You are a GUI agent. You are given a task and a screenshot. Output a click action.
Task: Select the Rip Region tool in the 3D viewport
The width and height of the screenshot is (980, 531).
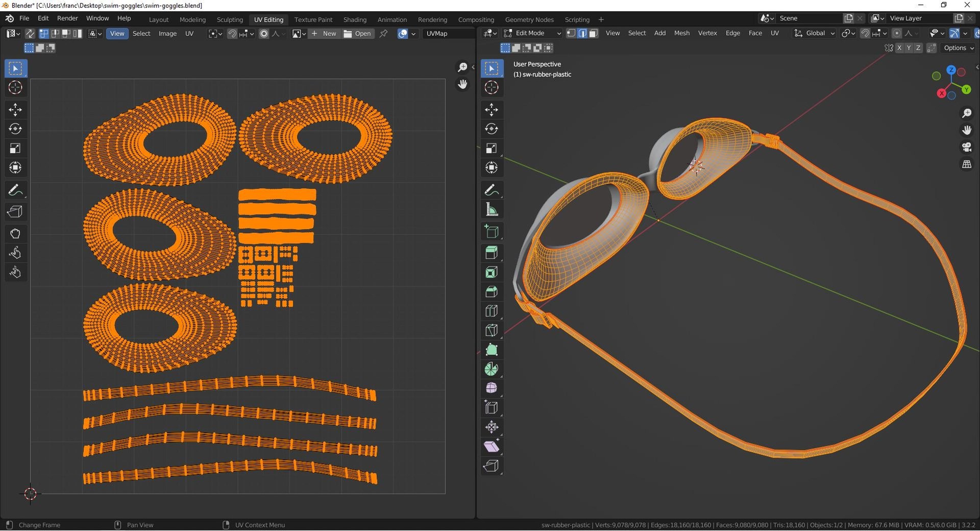(492, 466)
